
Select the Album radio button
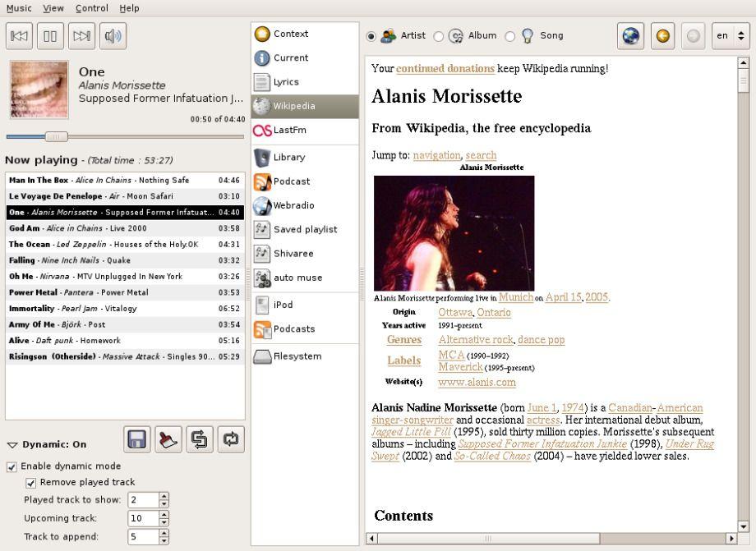pos(438,36)
